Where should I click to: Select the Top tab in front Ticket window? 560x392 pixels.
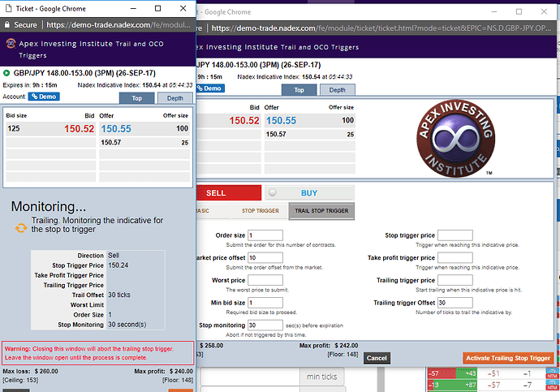point(137,98)
